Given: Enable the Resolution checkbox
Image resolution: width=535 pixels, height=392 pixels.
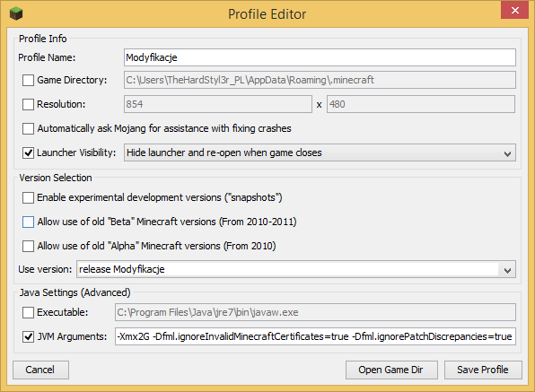Looking at the screenshot, I should pos(28,104).
